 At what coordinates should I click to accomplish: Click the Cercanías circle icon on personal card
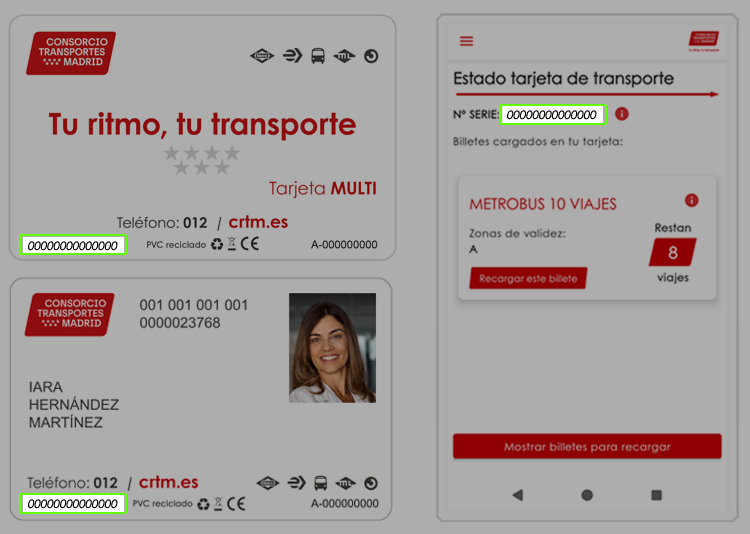(x=371, y=483)
